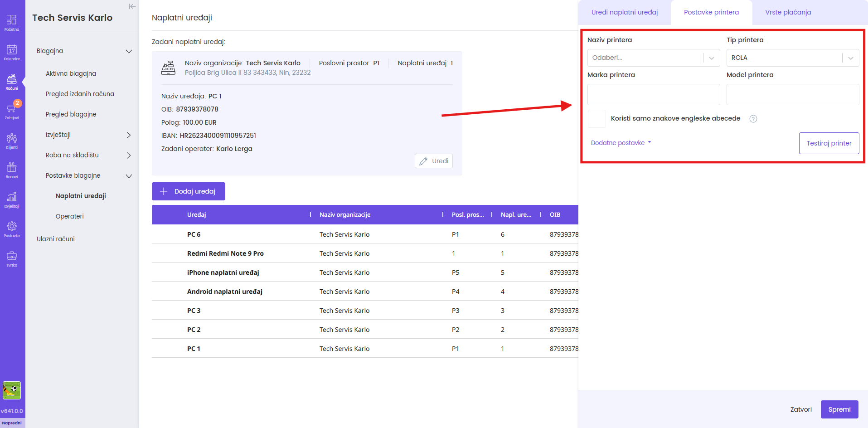Collapse the sidebar menu with arrow icon
The width and height of the screenshot is (868, 428).
132,6
